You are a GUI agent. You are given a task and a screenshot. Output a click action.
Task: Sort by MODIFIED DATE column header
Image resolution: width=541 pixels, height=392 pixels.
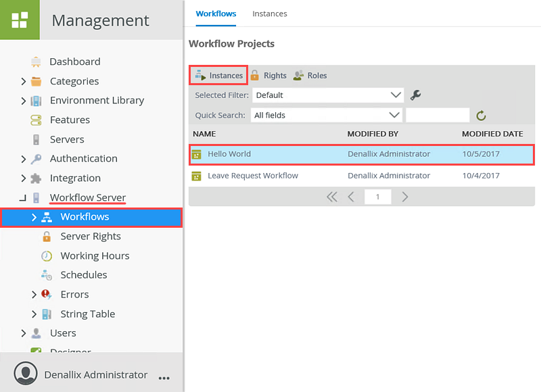[492, 134]
